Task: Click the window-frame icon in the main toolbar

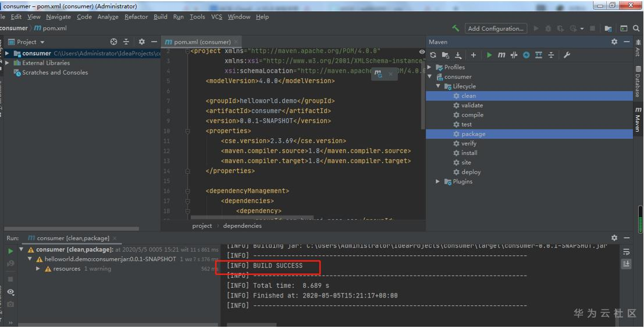Action: click(x=624, y=29)
